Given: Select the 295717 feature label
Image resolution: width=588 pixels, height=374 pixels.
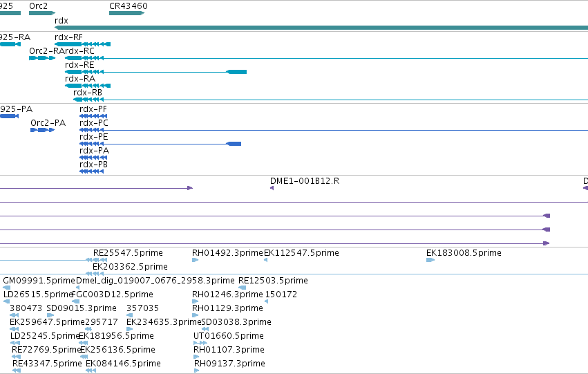Looking at the screenshot, I should (x=102, y=322).
